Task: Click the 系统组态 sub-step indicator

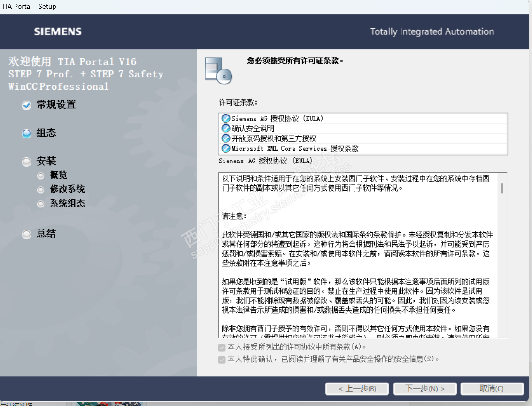Action: [x=41, y=204]
